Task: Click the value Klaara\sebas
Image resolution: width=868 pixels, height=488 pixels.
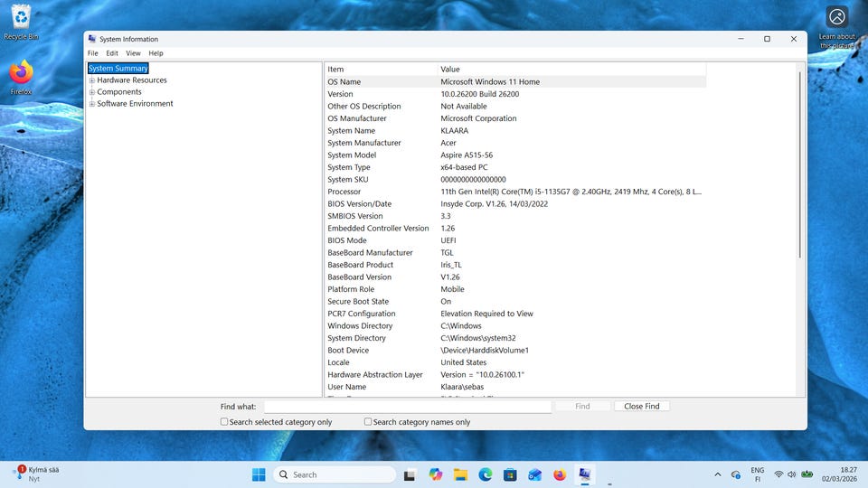Action: point(462,387)
